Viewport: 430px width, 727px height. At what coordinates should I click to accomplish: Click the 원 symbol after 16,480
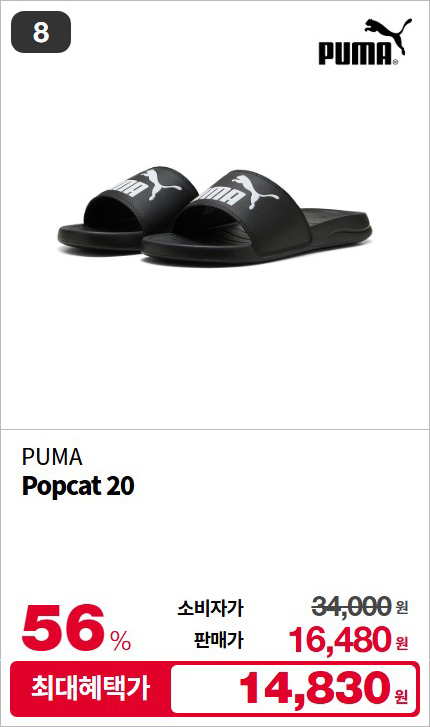402,643
